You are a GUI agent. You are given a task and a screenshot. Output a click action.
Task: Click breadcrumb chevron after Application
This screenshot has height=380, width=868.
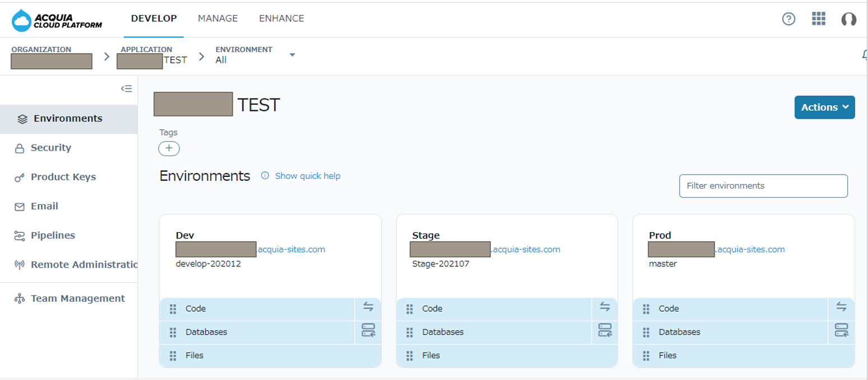click(201, 57)
